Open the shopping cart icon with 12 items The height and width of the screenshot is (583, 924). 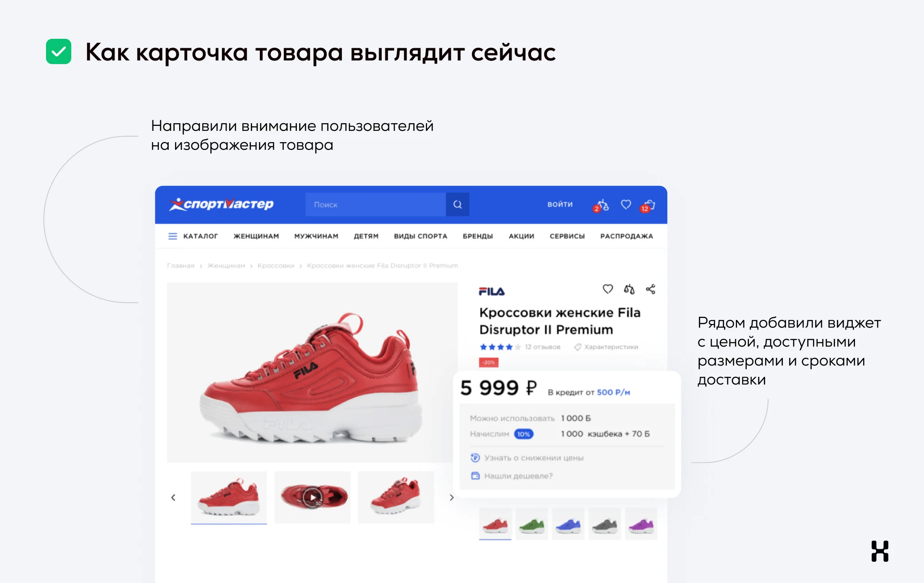coord(647,205)
